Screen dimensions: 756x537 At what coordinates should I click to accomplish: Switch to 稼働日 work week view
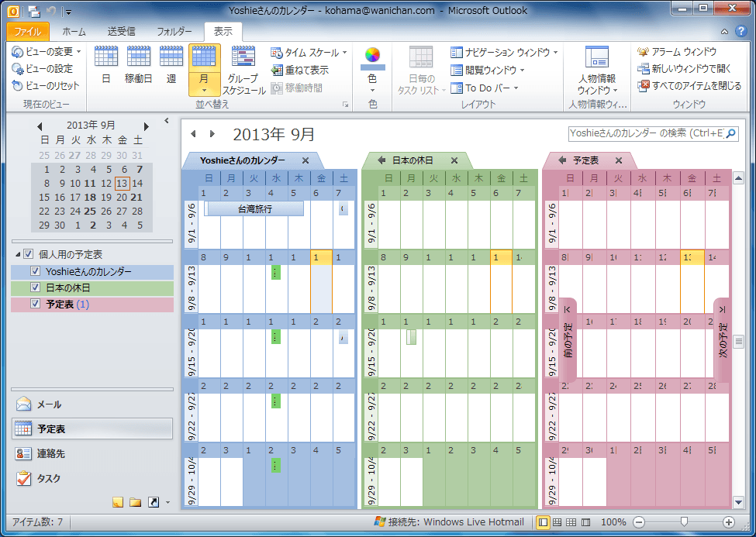138,66
